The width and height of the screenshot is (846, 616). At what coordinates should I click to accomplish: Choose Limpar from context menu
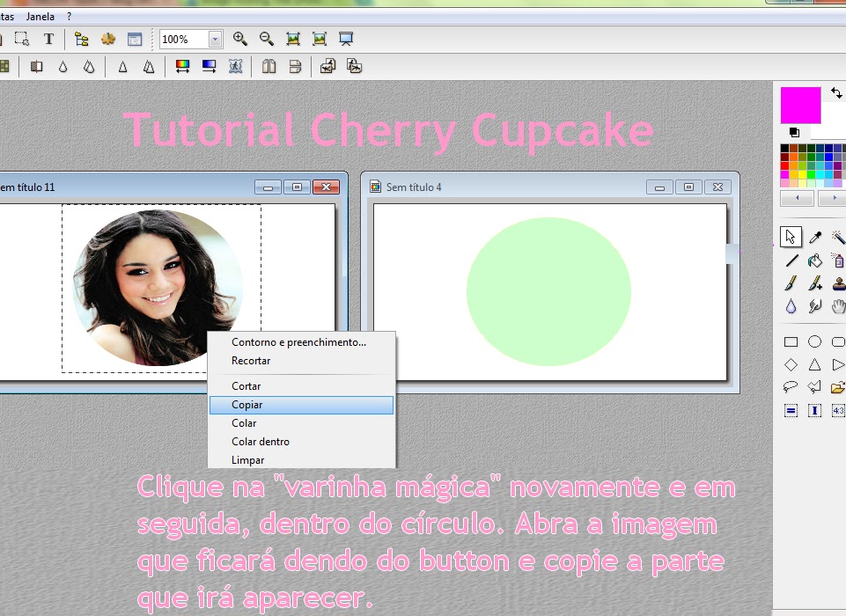pyautogui.click(x=301, y=460)
